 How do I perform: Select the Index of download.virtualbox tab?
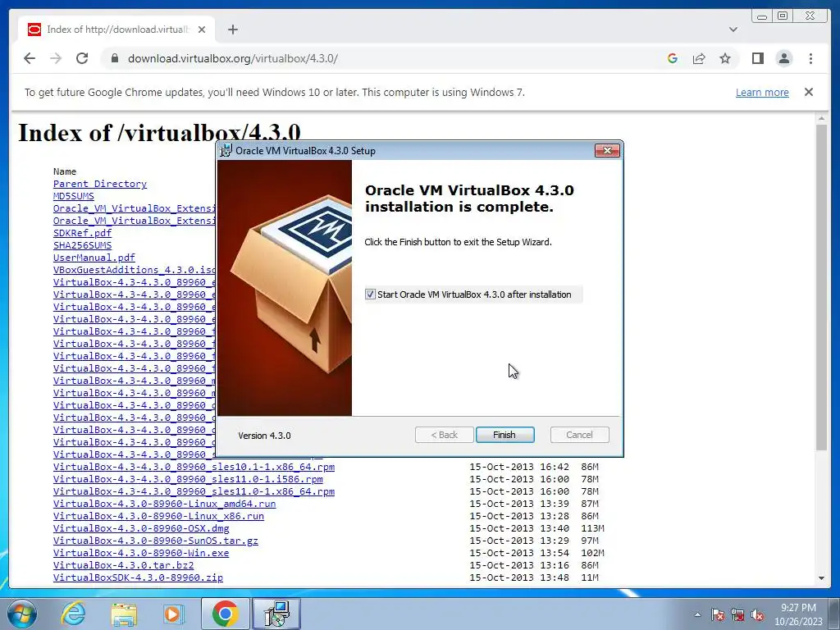[116, 30]
